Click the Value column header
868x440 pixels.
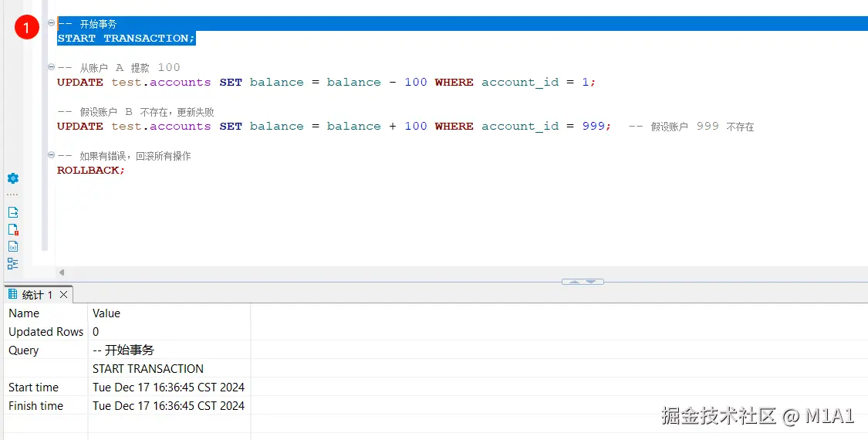(x=169, y=313)
